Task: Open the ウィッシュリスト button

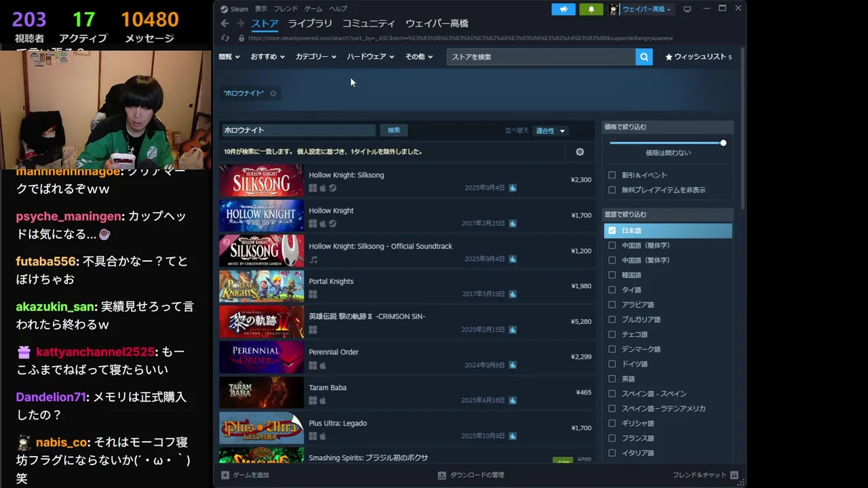Action: click(698, 57)
